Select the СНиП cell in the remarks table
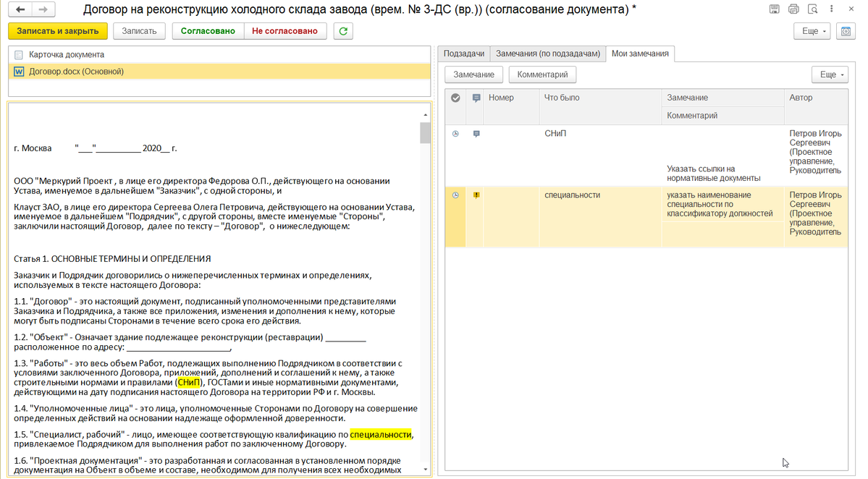Image resolution: width=868 pixels, height=479 pixels. tap(600, 156)
